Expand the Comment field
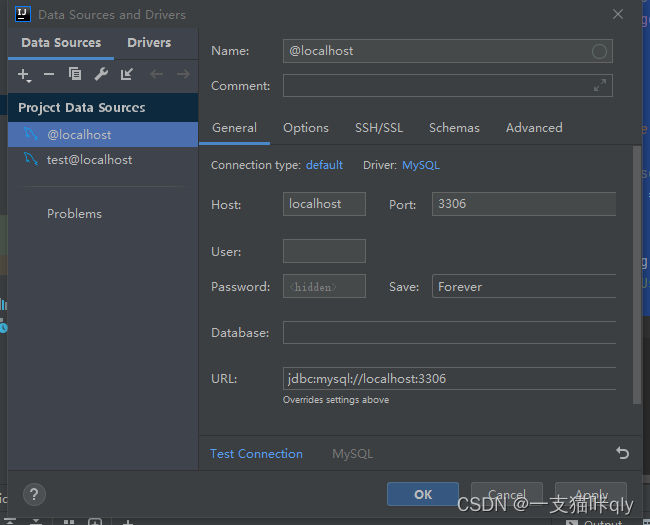650x525 pixels. click(600, 85)
